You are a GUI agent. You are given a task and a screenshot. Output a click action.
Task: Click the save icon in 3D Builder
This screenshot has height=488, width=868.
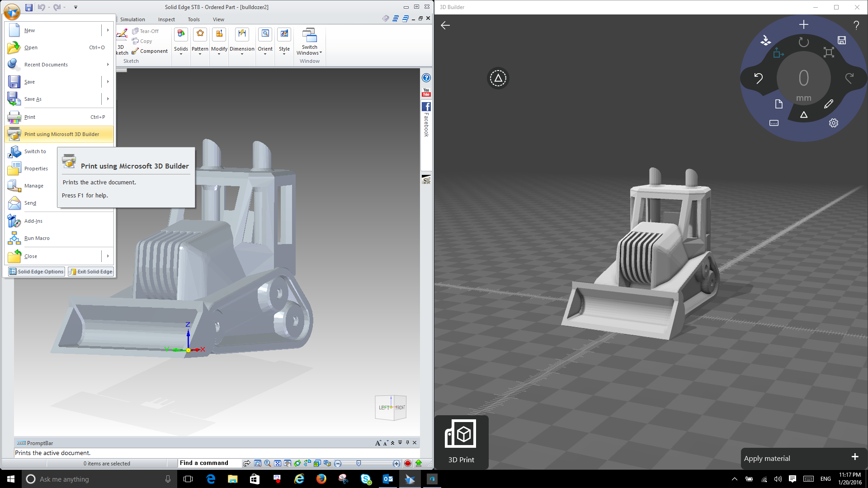pos(842,40)
